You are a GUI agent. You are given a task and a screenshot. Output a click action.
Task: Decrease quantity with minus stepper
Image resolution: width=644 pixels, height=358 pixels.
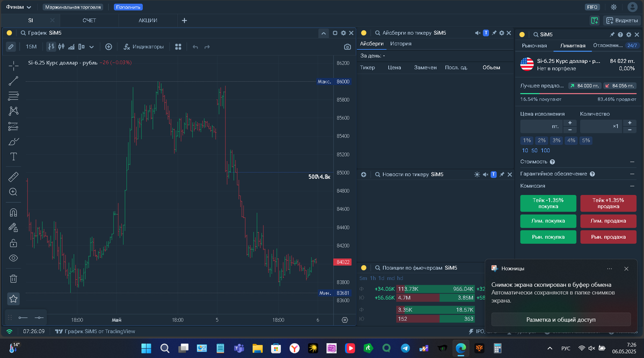click(629, 130)
